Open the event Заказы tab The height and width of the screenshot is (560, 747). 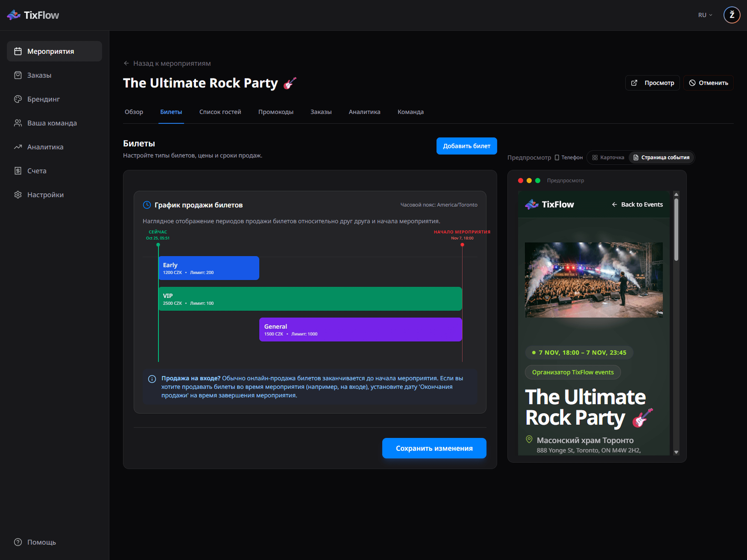tap(321, 112)
